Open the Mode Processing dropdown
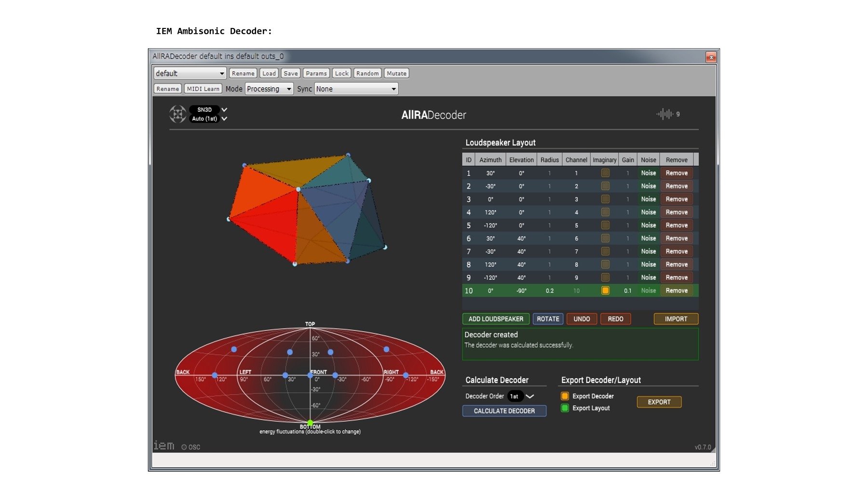 pos(269,89)
